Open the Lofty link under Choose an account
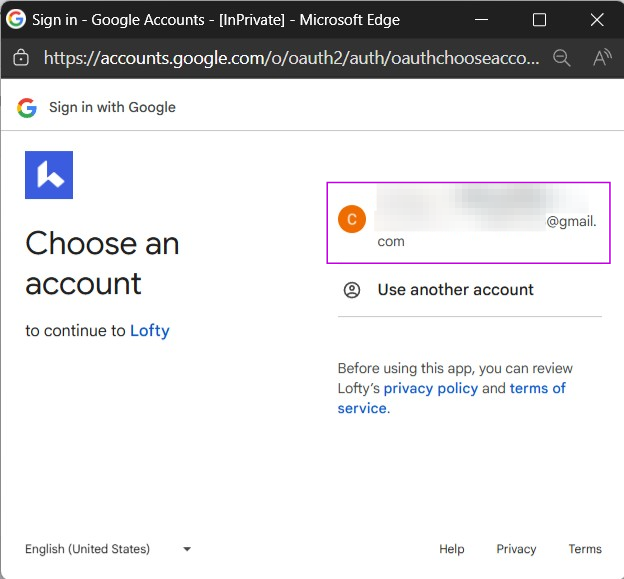The height and width of the screenshot is (579, 624). click(150, 331)
